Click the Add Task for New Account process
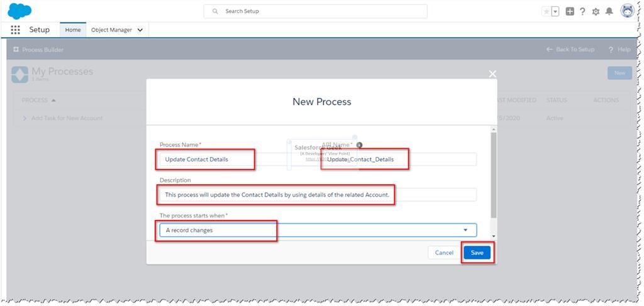The image size is (644, 306). [x=67, y=118]
